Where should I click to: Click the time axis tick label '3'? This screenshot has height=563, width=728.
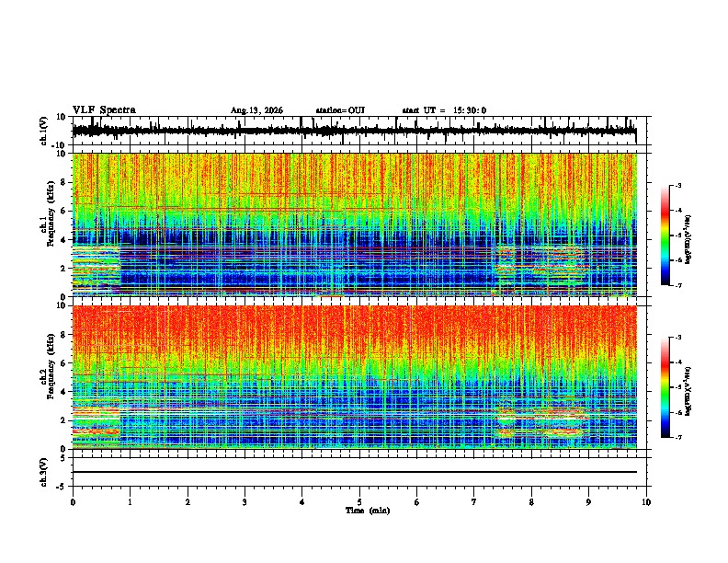pyautogui.click(x=245, y=502)
